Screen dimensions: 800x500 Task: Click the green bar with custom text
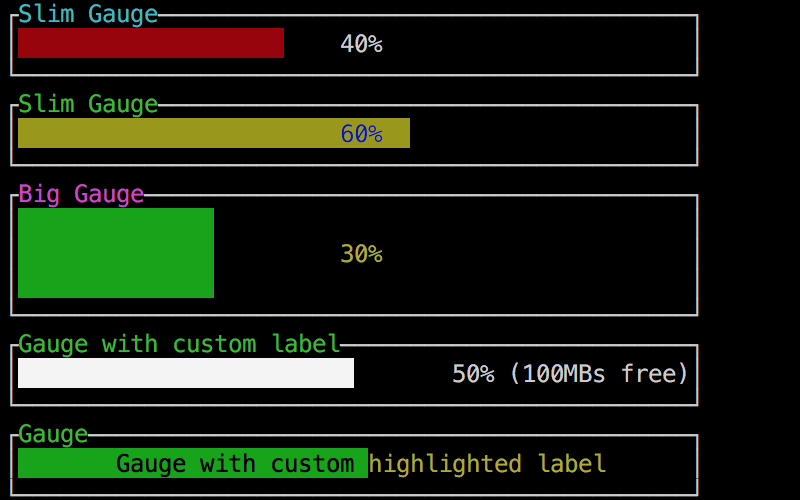point(193,463)
